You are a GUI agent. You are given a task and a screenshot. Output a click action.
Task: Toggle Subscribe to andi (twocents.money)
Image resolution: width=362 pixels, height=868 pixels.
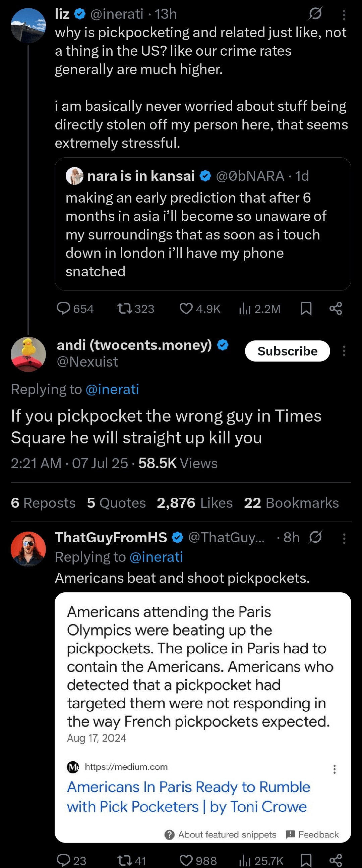pyautogui.click(x=288, y=351)
